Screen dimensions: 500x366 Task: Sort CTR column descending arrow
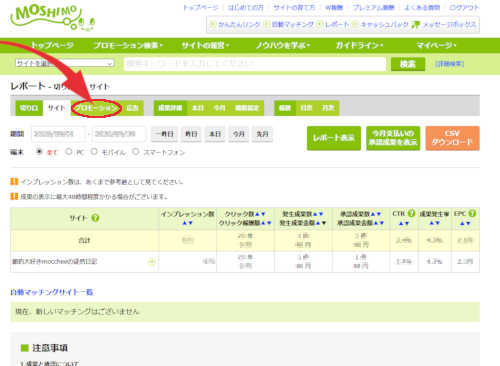tap(407, 223)
